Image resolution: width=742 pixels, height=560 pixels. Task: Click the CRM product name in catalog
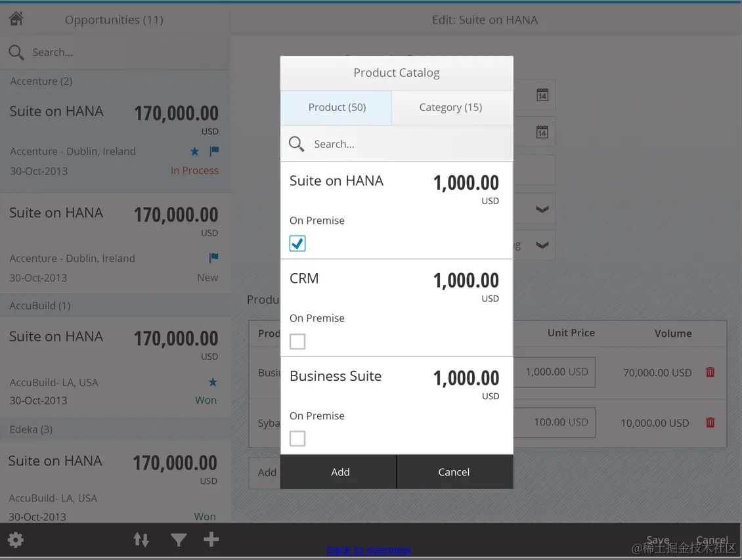[x=304, y=278]
